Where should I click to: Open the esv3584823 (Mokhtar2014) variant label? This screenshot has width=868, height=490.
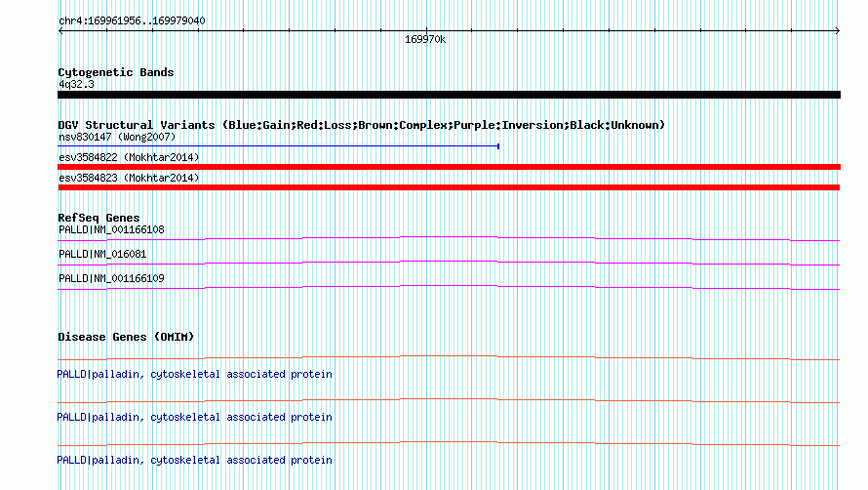point(129,178)
